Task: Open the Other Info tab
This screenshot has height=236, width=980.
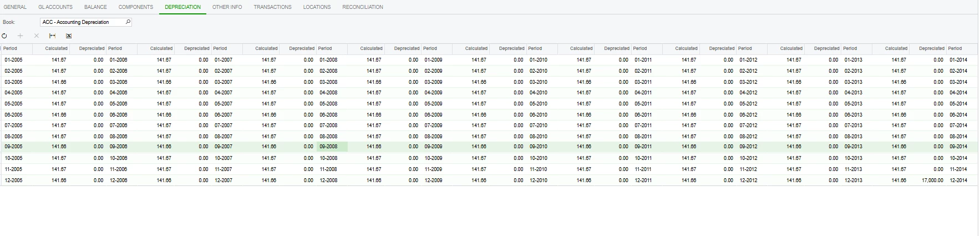Action: (x=227, y=7)
